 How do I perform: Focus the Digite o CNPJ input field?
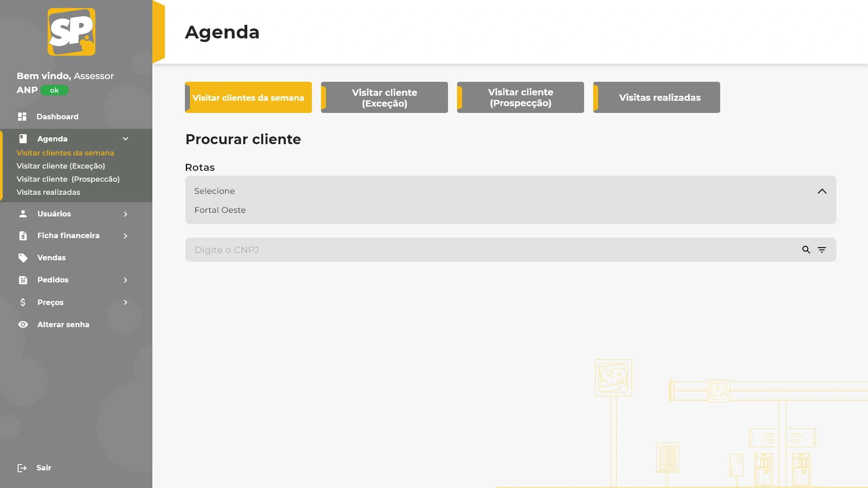[452, 250]
